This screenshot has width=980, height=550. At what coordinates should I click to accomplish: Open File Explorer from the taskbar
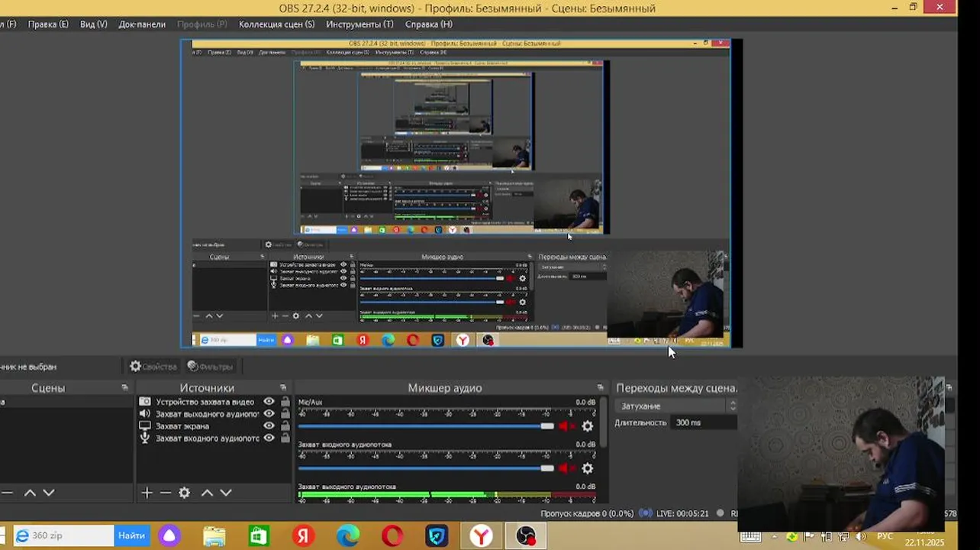tap(214, 536)
